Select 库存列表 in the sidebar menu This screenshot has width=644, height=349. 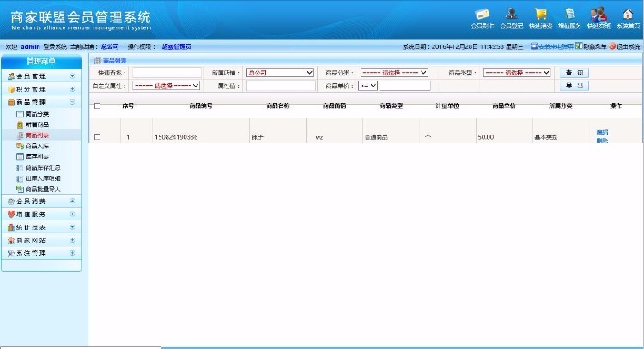pyautogui.click(x=37, y=157)
